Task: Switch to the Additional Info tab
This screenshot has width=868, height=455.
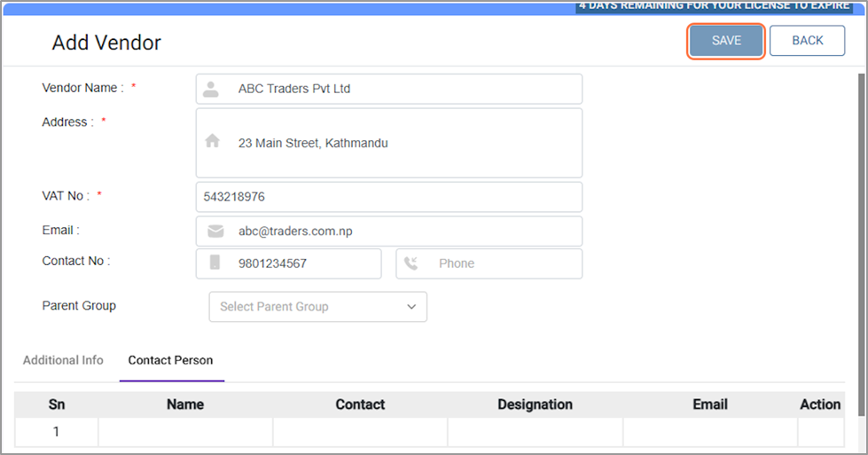Action: pos(63,360)
